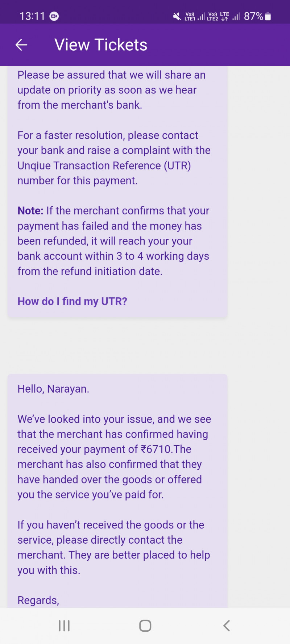Tap the "Regards," sign-off text
The height and width of the screenshot is (644, 290).
point(38,600)
